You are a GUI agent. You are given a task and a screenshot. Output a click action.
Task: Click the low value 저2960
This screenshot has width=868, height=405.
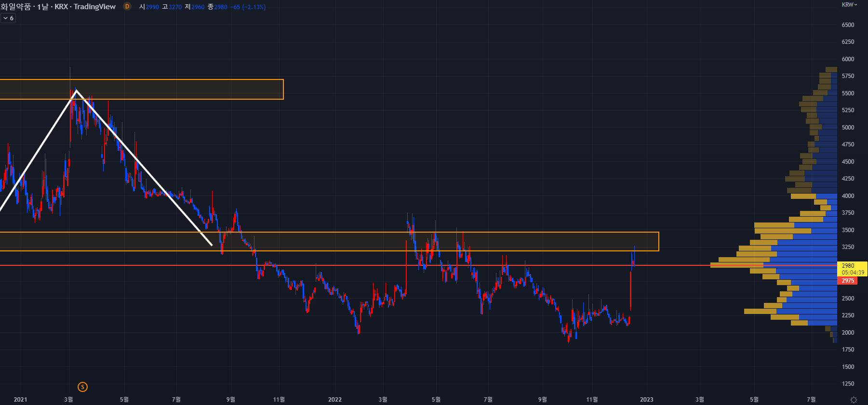coord(195,7)
